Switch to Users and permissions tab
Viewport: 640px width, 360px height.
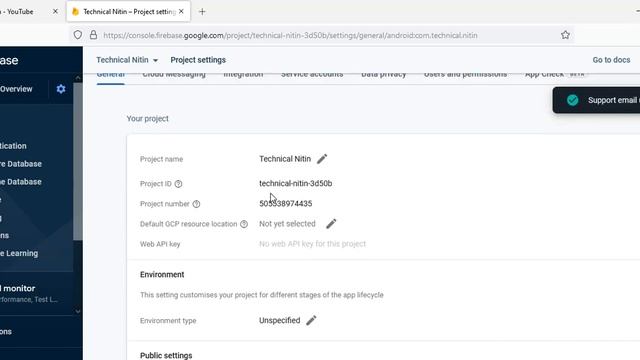[465, 75]
